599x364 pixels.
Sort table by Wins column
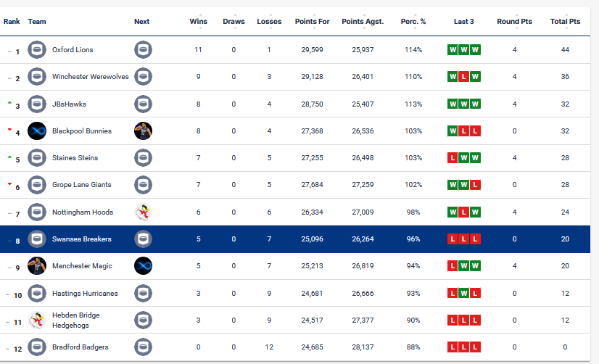198,21
